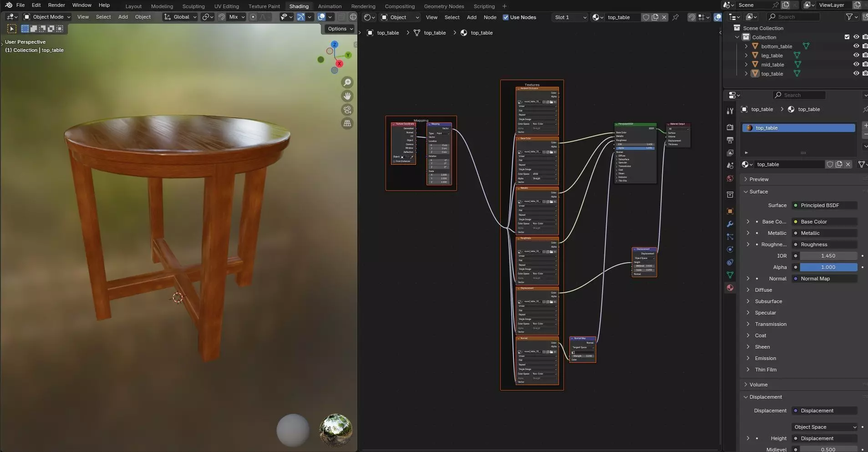Click the Z axis on navigation gizmo
The height and width of the screenshot is (452, 868).
tap(335, 45)
